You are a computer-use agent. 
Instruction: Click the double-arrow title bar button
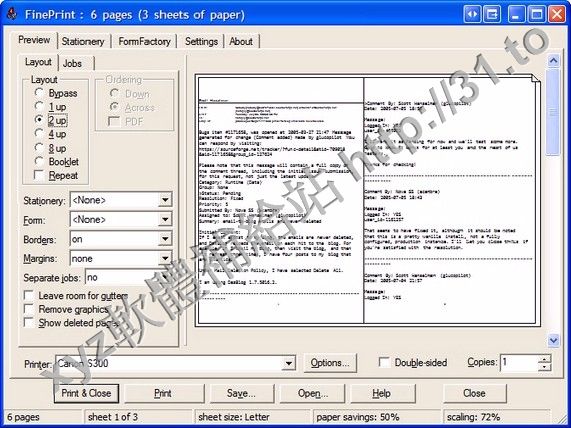[x=472, y=15]
